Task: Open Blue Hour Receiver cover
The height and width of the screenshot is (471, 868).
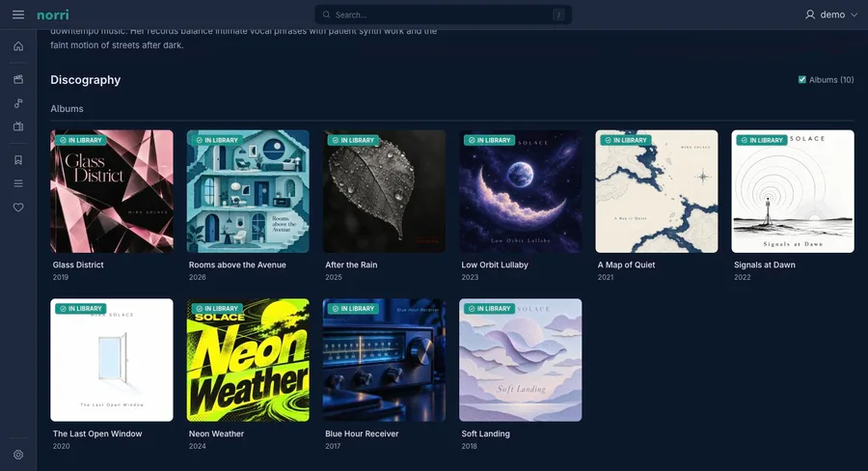Action: (384, 360)
